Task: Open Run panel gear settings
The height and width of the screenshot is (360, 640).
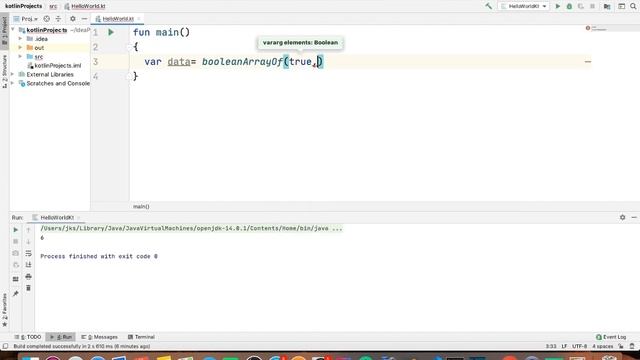Action: (x=622, y=218)
